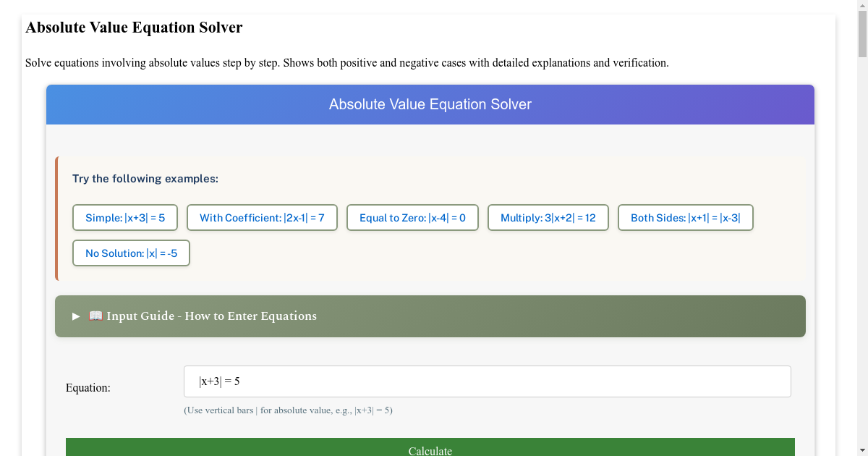Select the example With Coefficient: |2x-1| = 7
Screen dimensions: 868x456
click(262, 217)
